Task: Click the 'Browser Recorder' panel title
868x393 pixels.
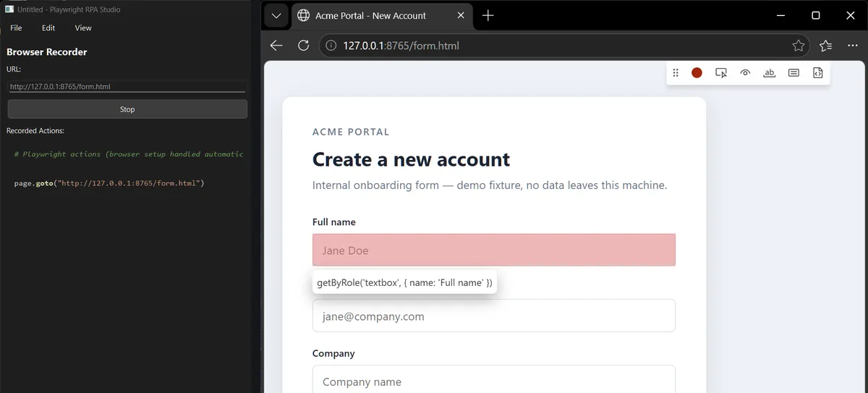Action: click(x=47, y=52)
